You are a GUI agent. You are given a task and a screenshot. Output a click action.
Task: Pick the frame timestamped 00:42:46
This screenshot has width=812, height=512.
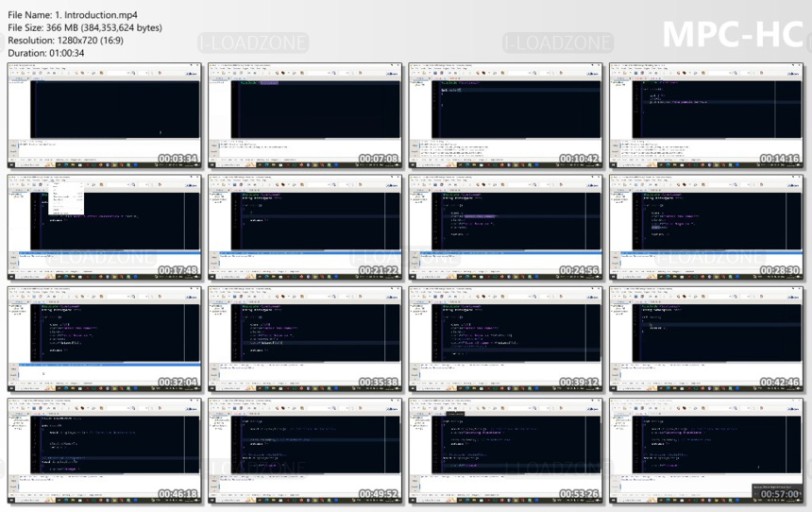coord(706,339)
